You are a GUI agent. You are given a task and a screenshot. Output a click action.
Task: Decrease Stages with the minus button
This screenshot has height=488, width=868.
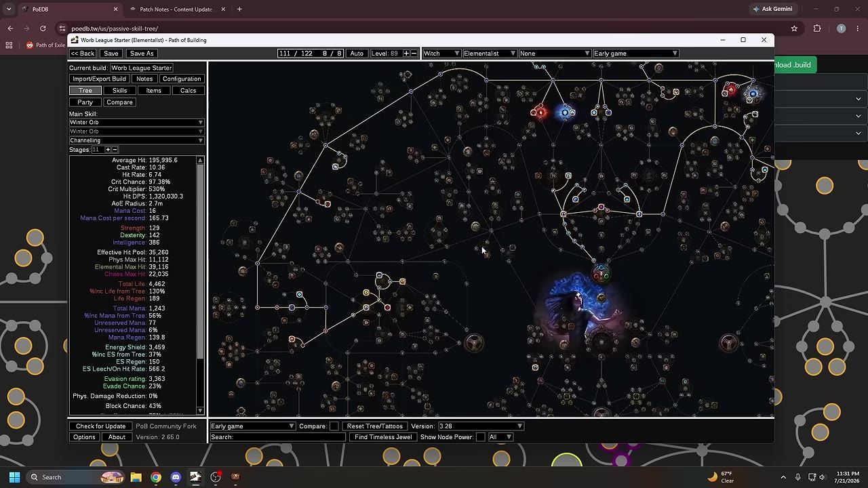click(x=115, y=150)
